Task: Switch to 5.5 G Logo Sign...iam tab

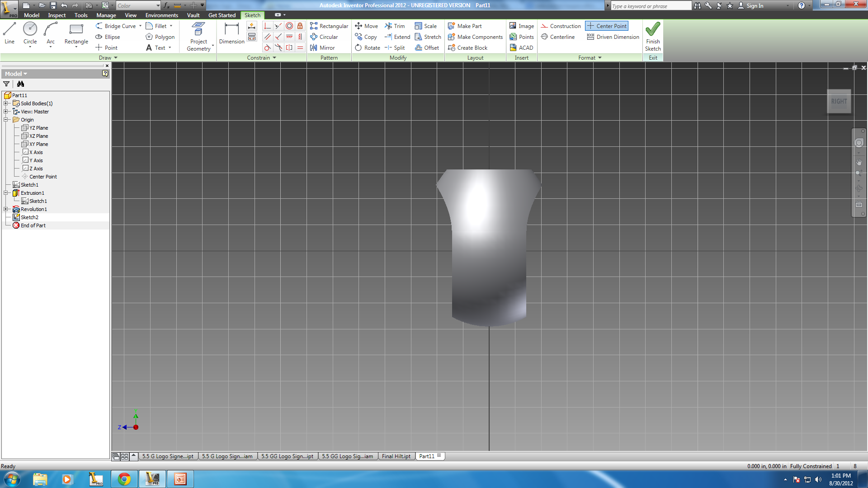Action: [227, 456]
